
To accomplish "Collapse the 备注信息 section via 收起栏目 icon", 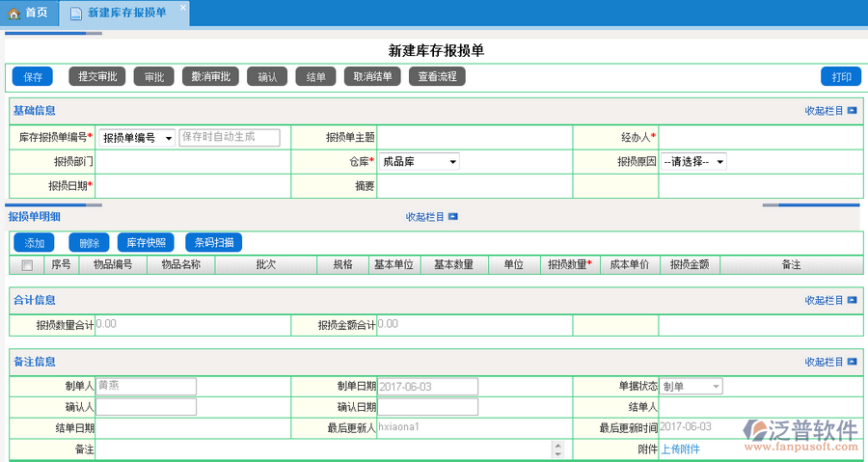I will click(852, 362).
